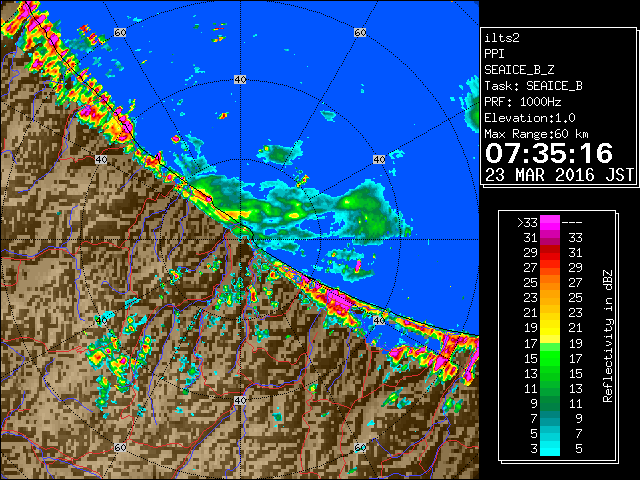Click the 60 km ring label at upper left

coord(120,32)
